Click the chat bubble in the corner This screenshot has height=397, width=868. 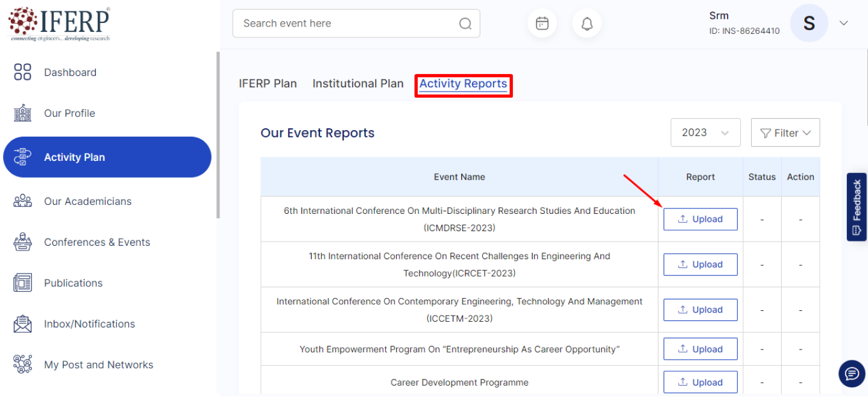coord(851,374)
